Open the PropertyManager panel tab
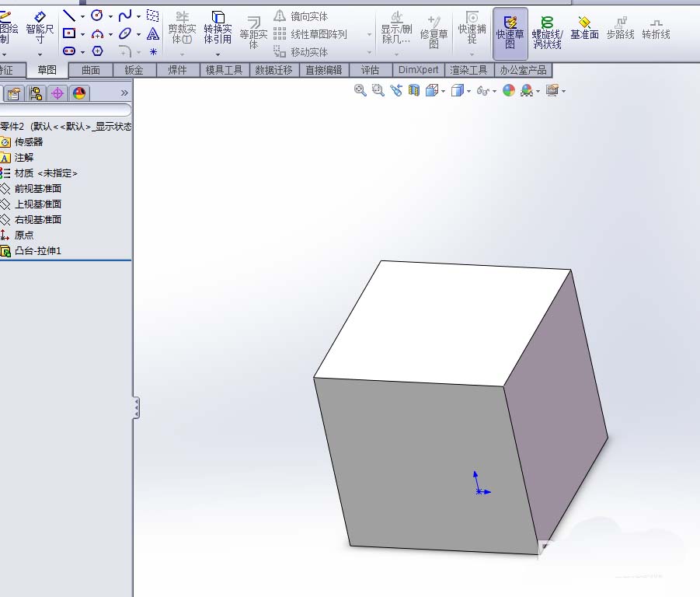Image resolution: width=700 pixels, height=597 pixels. [14, 93]
